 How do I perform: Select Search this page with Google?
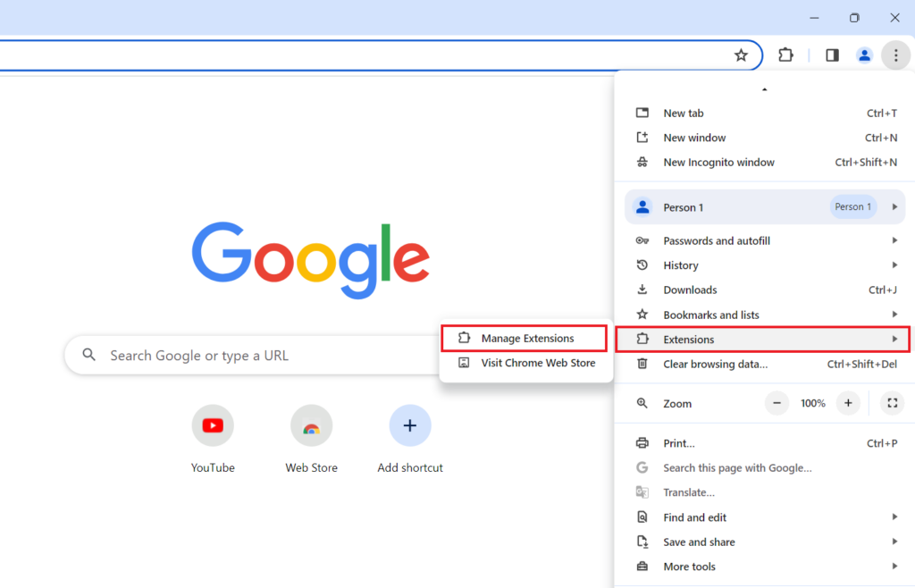pos(765,468)
